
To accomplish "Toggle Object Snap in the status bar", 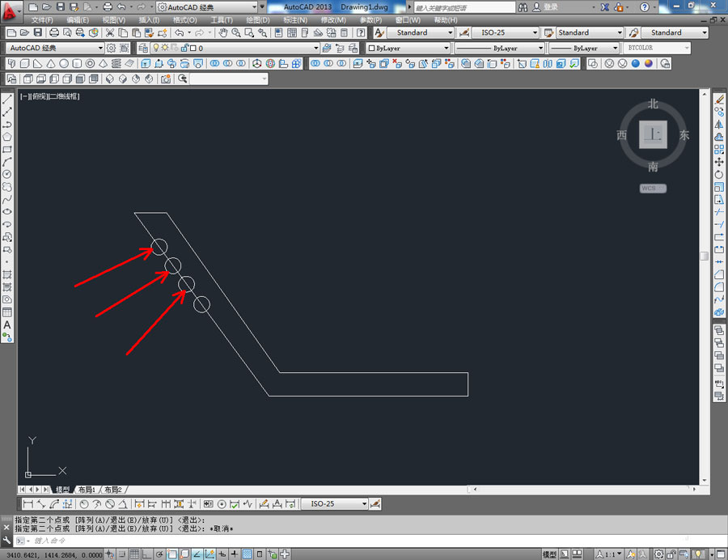I will (171, 554).
